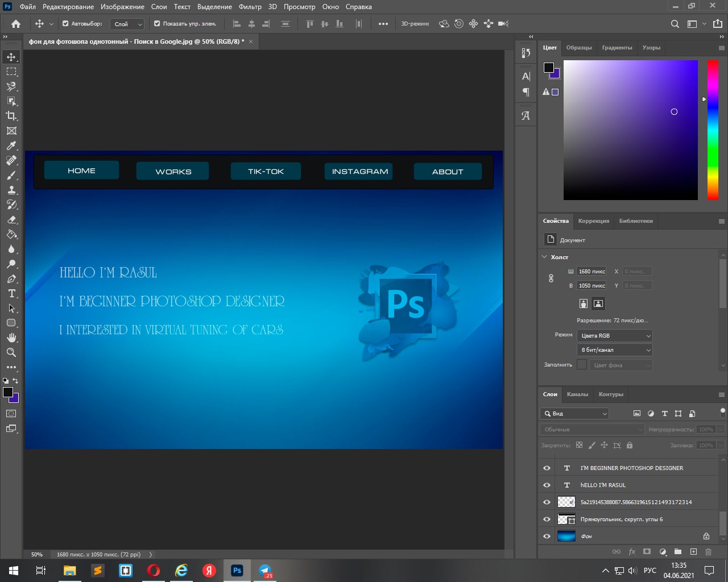The image size is (728, 582).
Task: Select the Rounded Rectangle shape tool
Action: tap(11, 323)
